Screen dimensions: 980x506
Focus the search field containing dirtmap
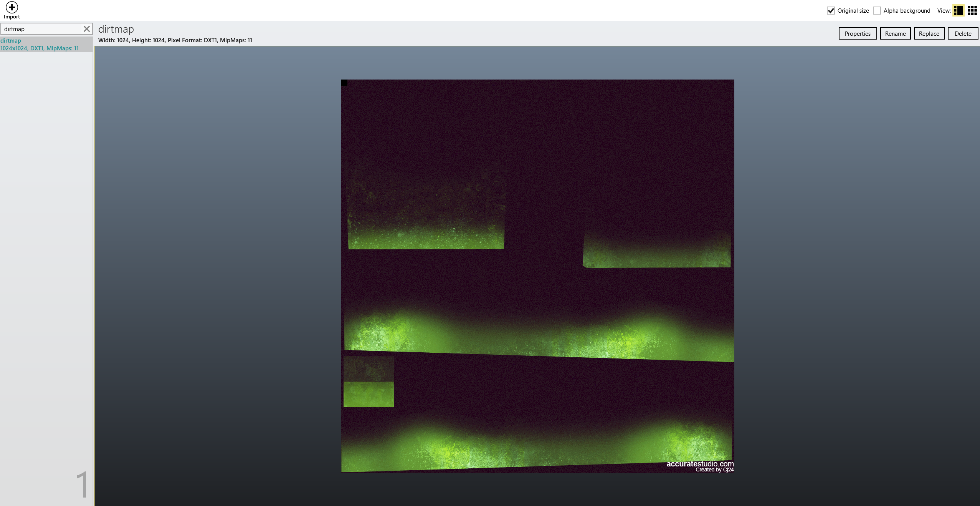(41, 29)
